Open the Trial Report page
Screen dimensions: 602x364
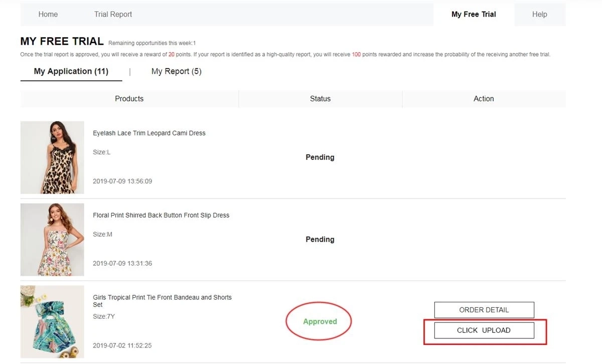pos(113,14)
